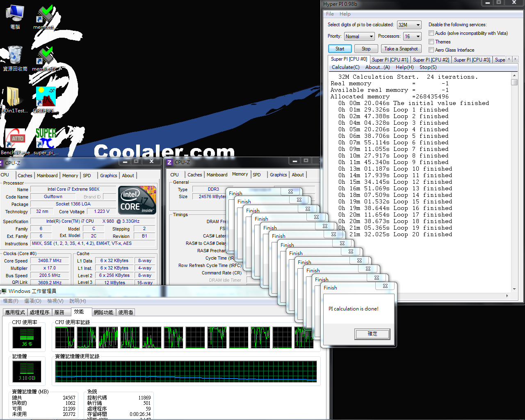
Task: Click Stop(S) menu in Super PI
Action: tap(428, 67)
